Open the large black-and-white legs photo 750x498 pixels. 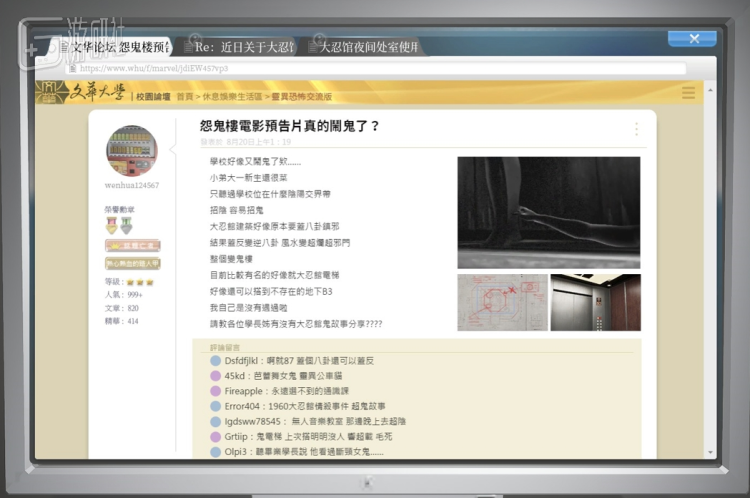tap(548, 212)
